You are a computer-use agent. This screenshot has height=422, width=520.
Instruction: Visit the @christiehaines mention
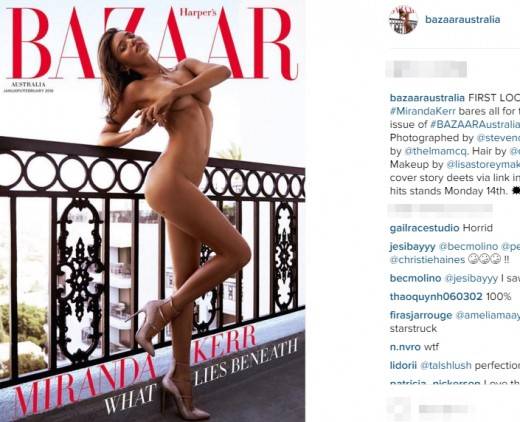(x=427, y=260)
